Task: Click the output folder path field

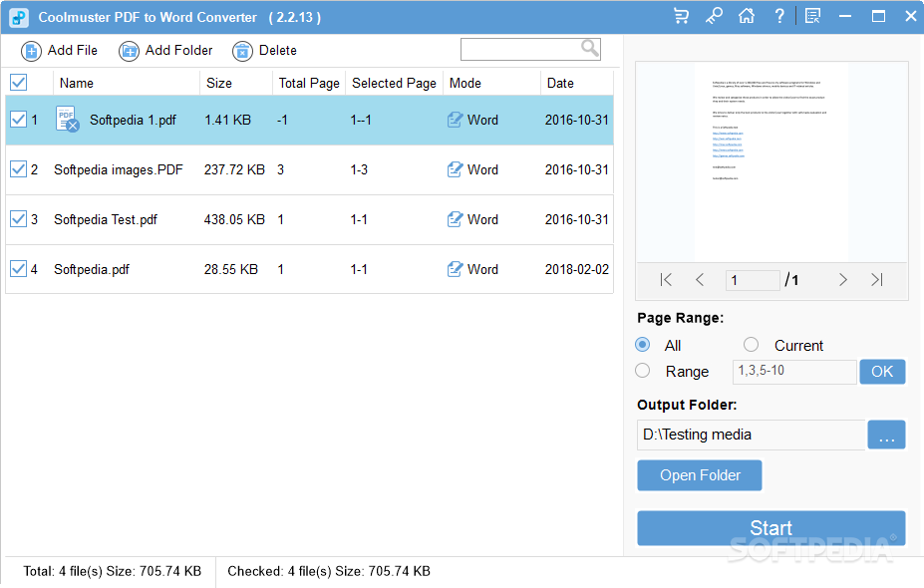Action: [751, 435]
